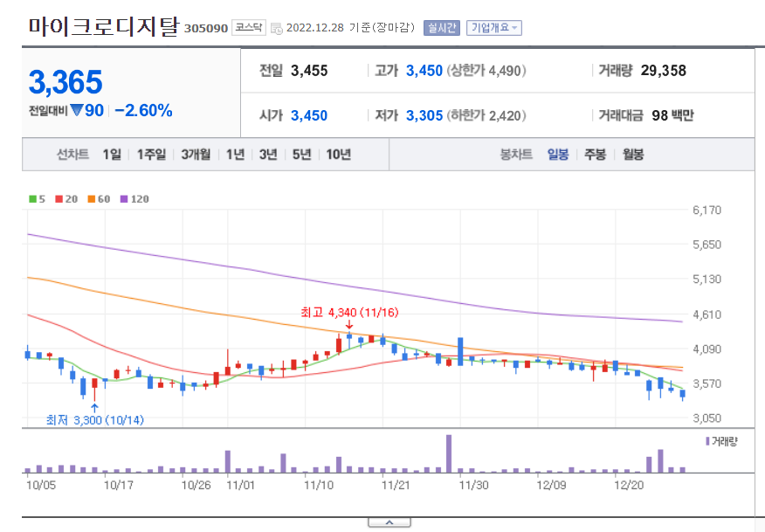This screenshot has height=532, width=765.
Task: Click the 최고 4,340 (11/16) high marker
Action: [x=349, y=313]
